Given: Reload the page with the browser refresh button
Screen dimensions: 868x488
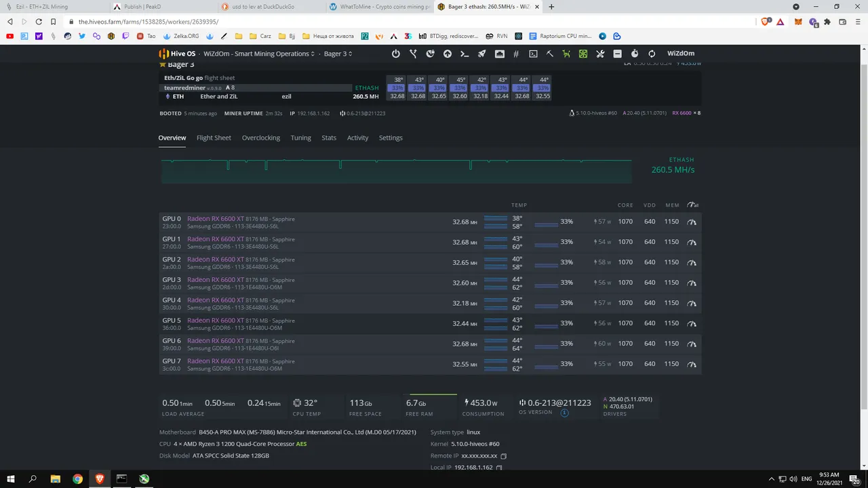Looking at the screenshot, I should pos(39,22).
